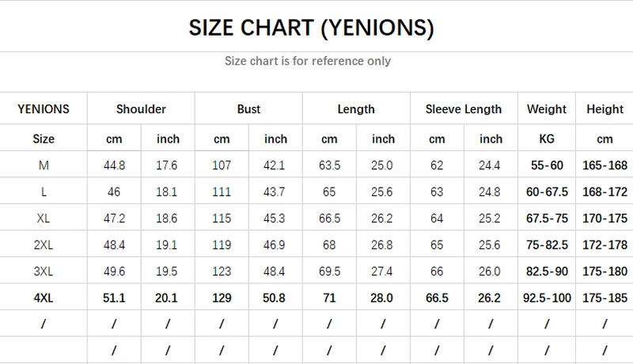Click the Shoulder column header
The width and height of the screenshot is (633, 364).
[141, 109]
